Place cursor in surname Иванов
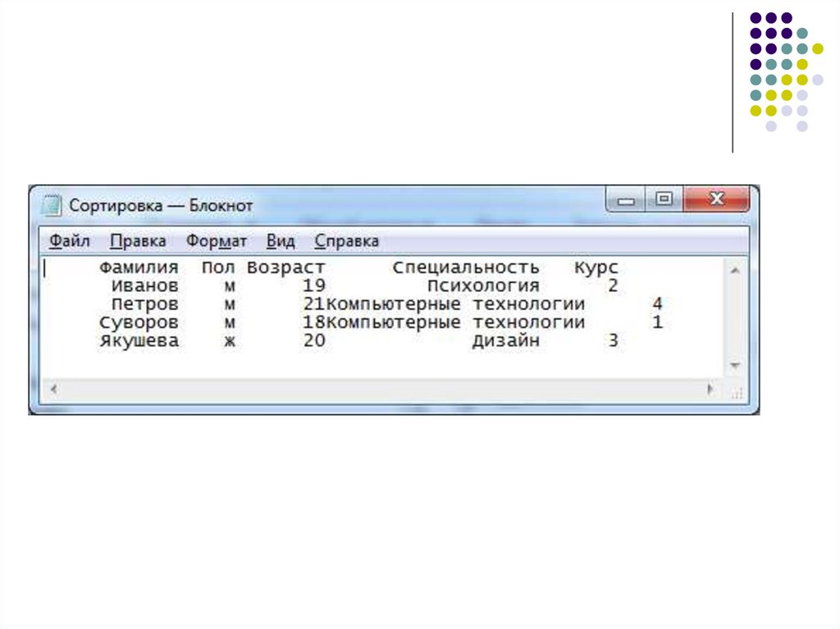Image resolution: width=840 pixels, height=629 pixels. [x=144, y=285]
